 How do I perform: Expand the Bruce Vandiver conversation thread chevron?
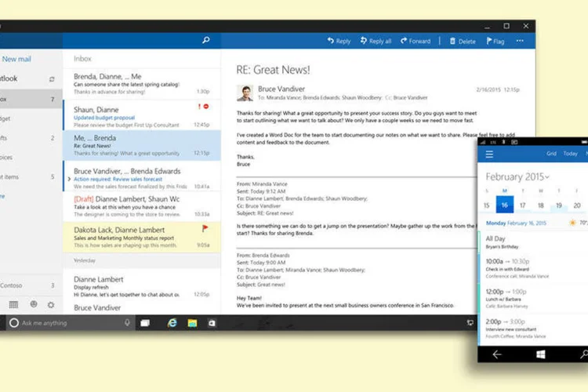coord(69,179)
